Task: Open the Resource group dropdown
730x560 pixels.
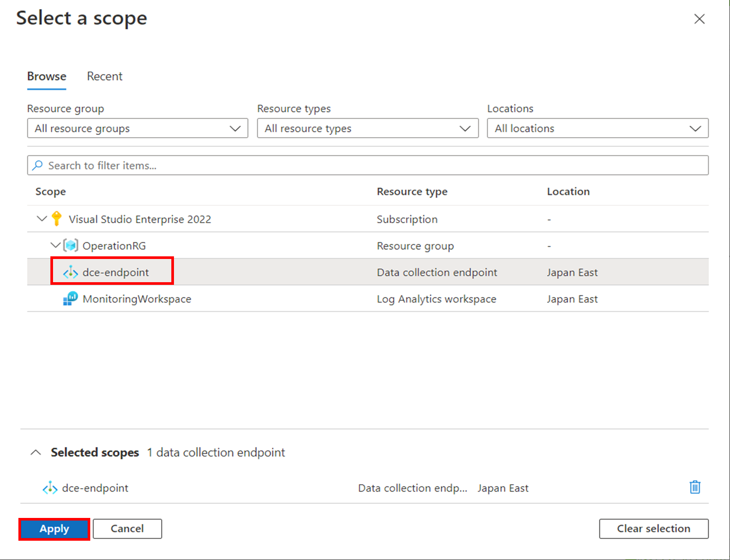Action: 138,128
